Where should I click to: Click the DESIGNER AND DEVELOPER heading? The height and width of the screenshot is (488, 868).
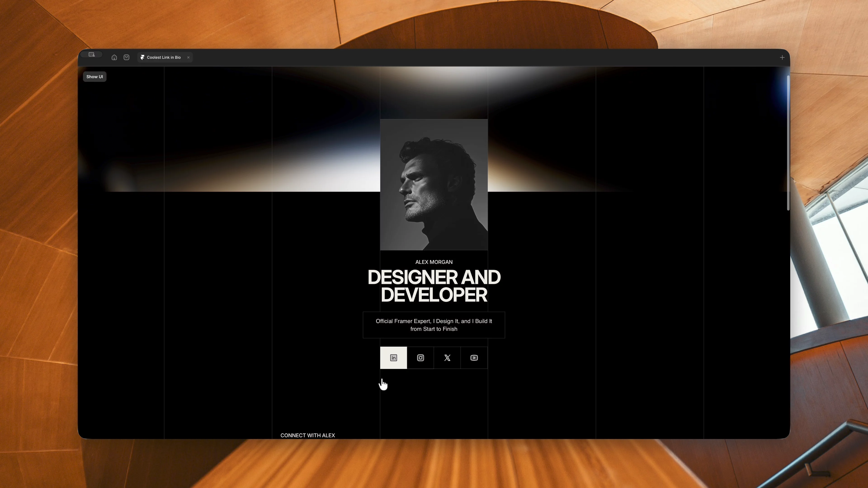pos(434,286)
